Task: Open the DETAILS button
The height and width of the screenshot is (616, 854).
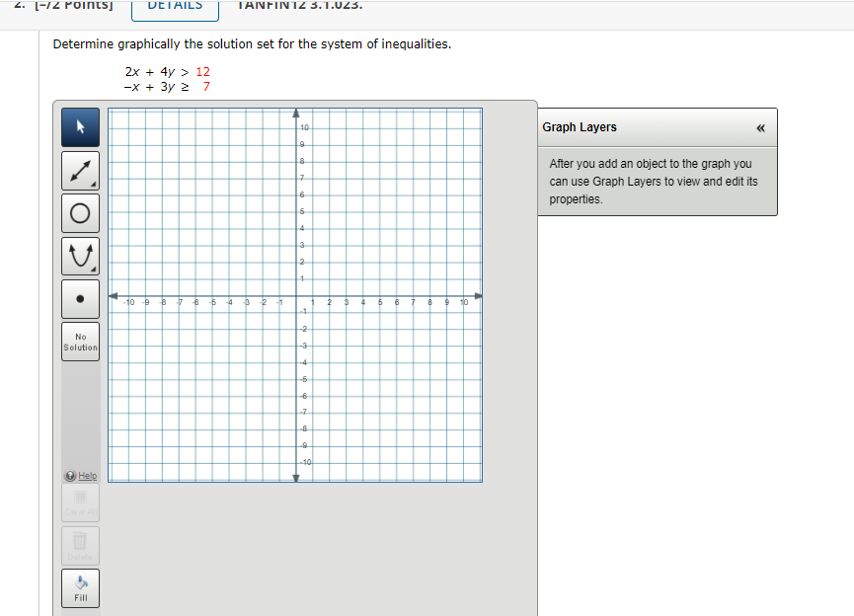Action: 175,7
